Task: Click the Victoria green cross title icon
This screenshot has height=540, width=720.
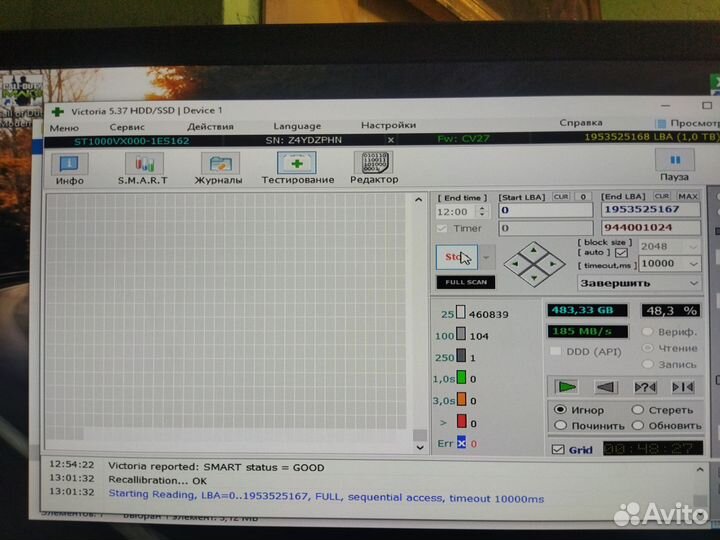Action: [x=57, y=111]
